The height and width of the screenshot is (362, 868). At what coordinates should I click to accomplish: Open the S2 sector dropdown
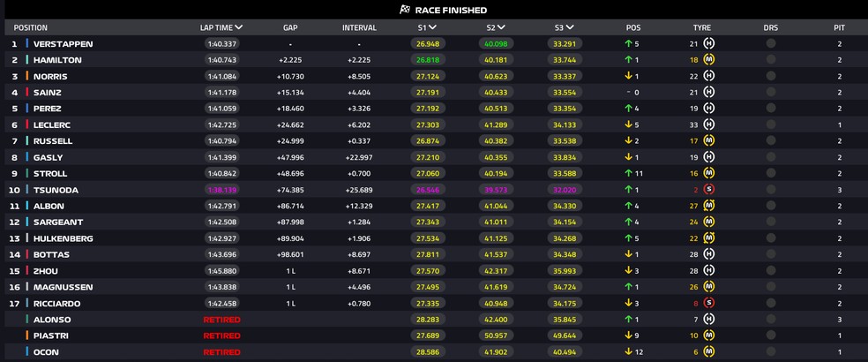click(501, 27)
